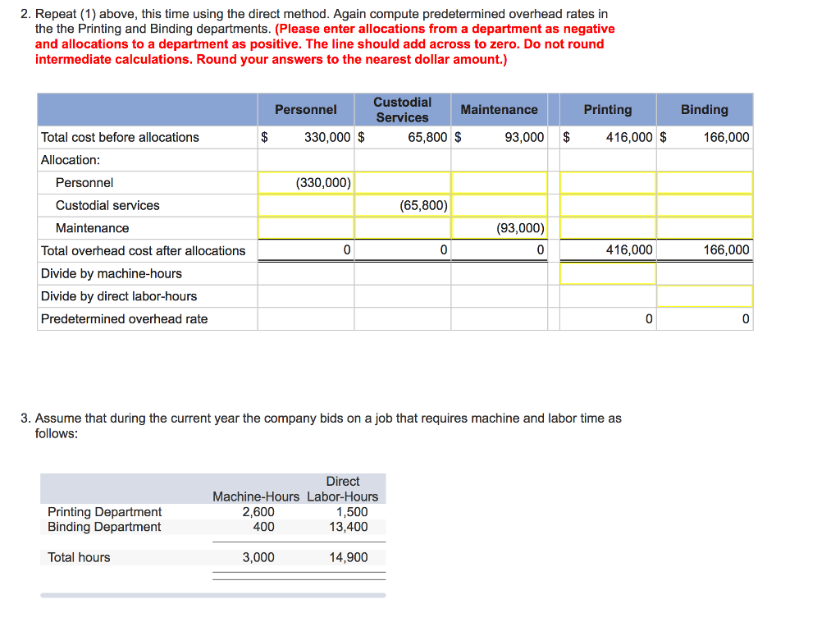The height and width of the screenshot is (622, 840).
Task: Click 'Total cost before allocations' row label
Action: coord(120,137)
